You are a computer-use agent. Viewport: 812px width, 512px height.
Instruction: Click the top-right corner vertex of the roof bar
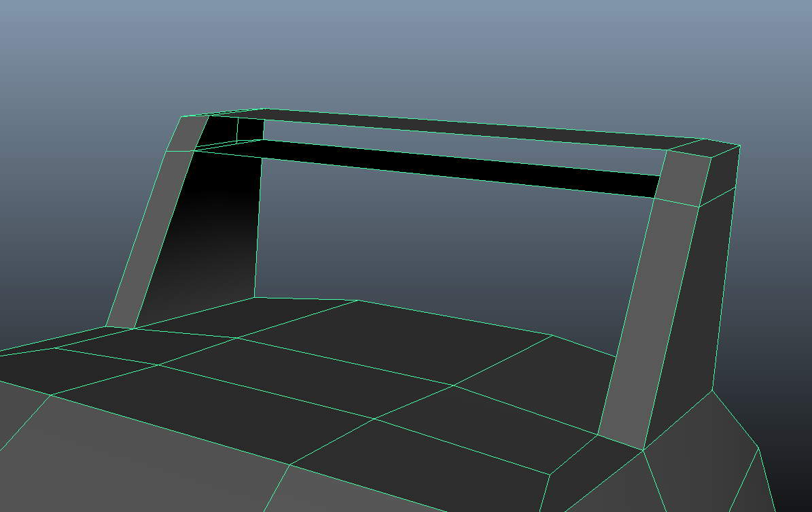739,146
